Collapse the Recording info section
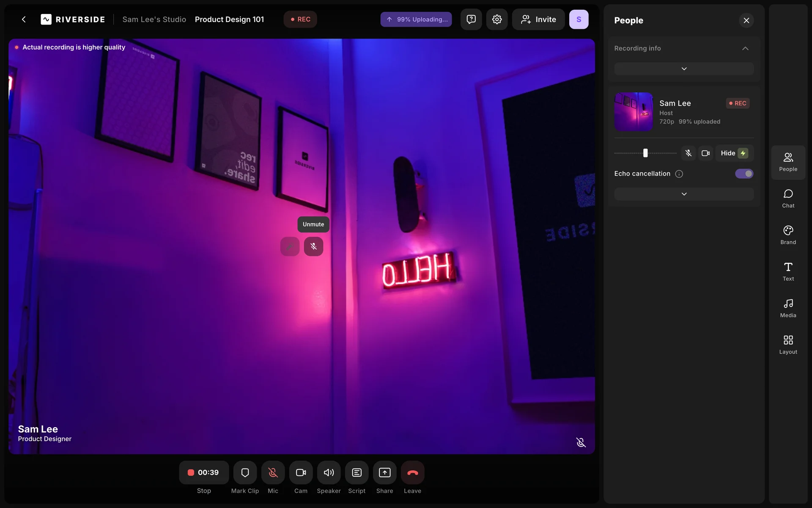 click(x=745, y=48)
